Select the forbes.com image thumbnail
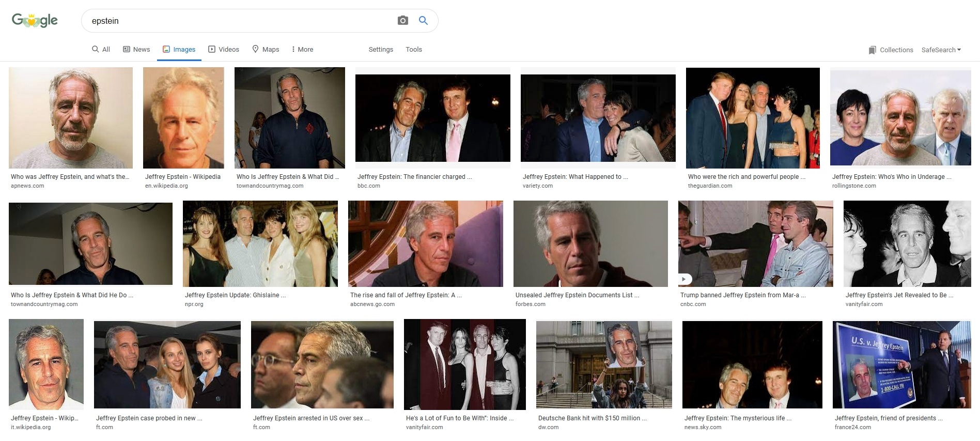This screenshot has width=980, height=441. [x=590, y=244]
